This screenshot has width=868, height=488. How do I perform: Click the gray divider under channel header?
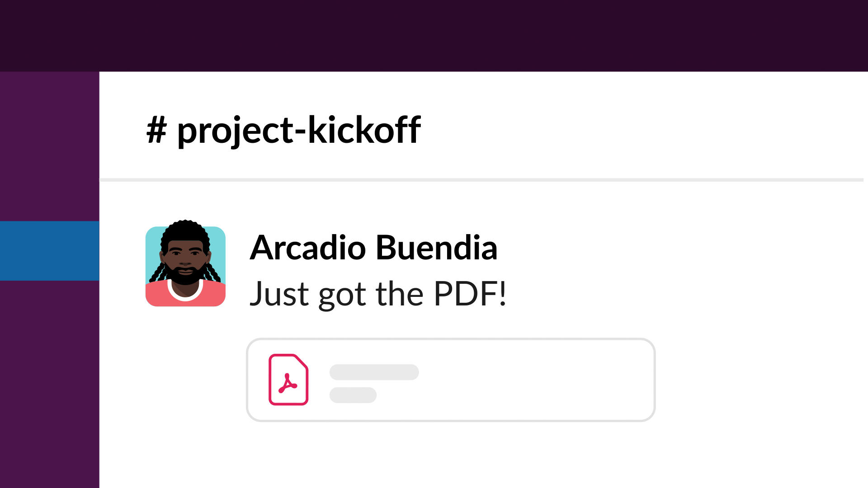point(481,180)
